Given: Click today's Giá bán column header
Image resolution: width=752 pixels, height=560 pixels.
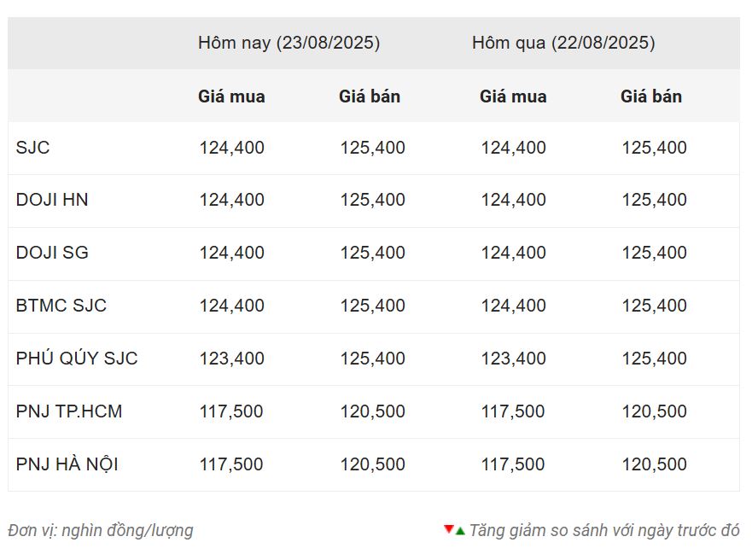Looking at the screenshot, I should coord(370,96).
